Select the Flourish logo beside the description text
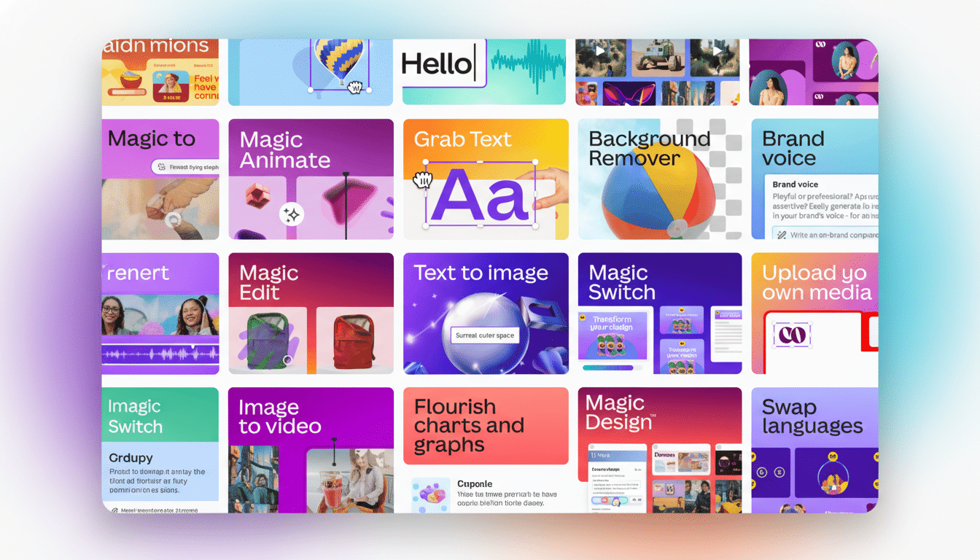This screenshot has width=980, height=560. pyautogui.click(x=431, y=494)
